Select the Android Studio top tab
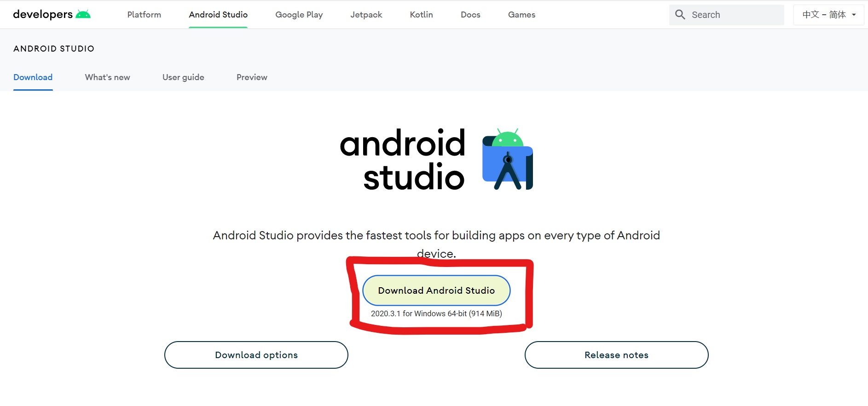Screen dimensions: 868x406 point(218,15)
